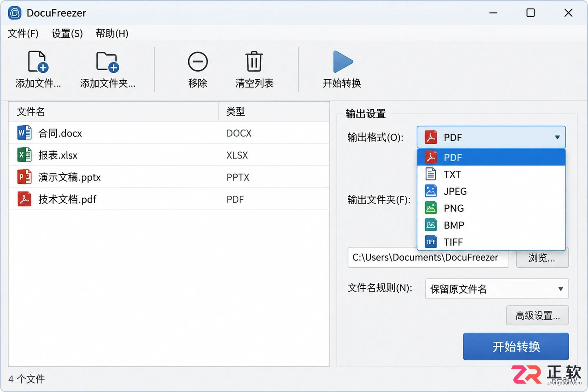Click the Excel icon beside 报表.xlsx
This screenshot has width=588, height=392.
coord(24,155)
